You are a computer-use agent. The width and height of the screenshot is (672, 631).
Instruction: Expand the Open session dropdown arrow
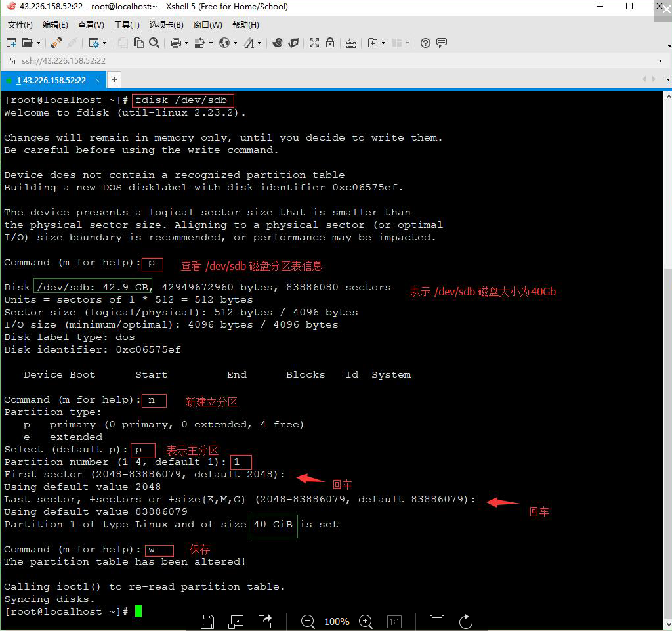[x=39, y=43]
